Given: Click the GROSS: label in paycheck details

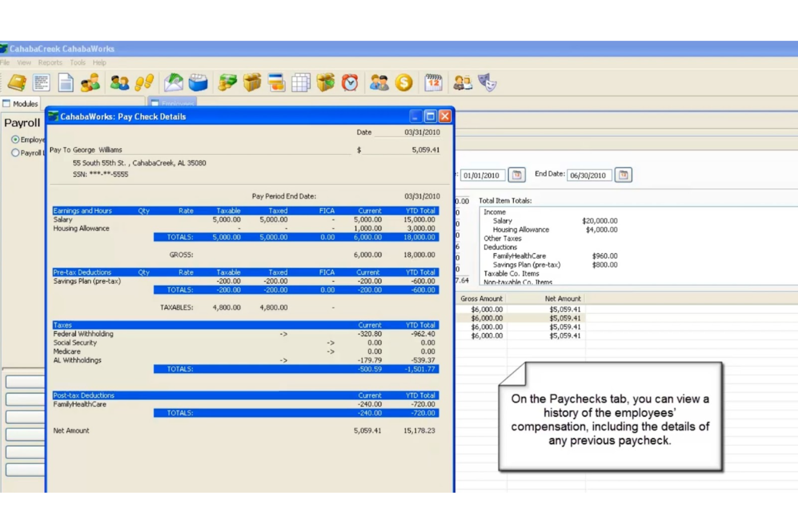Looking at the screenshot, I should (x=181, y=254).
